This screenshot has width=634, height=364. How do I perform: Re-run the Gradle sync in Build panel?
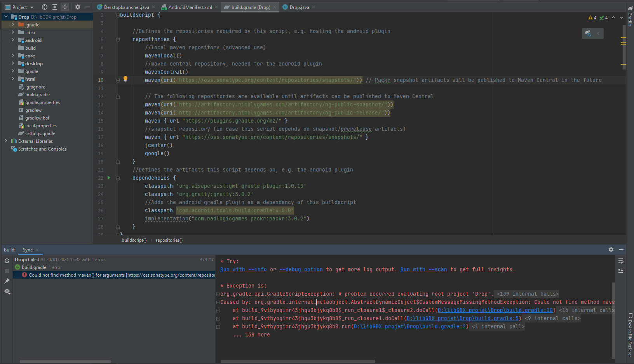click(7, 261)
